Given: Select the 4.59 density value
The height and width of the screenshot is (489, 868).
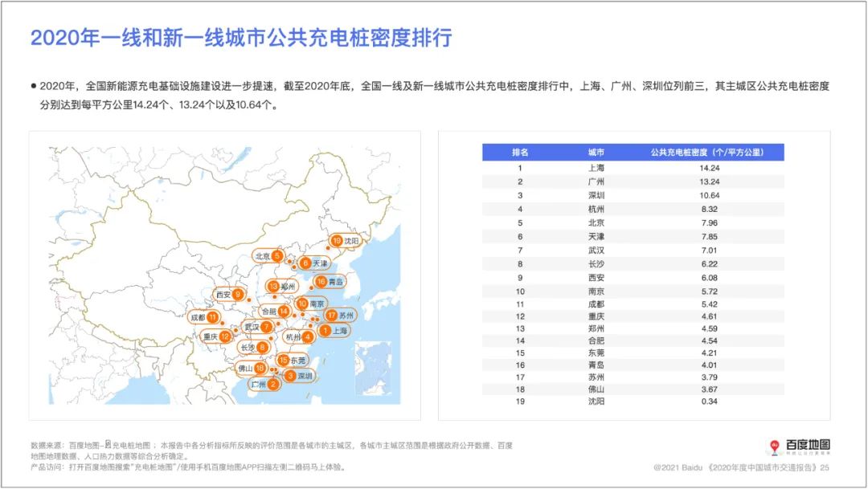Looking at the screenshot, I should click(x=709, y=328).
